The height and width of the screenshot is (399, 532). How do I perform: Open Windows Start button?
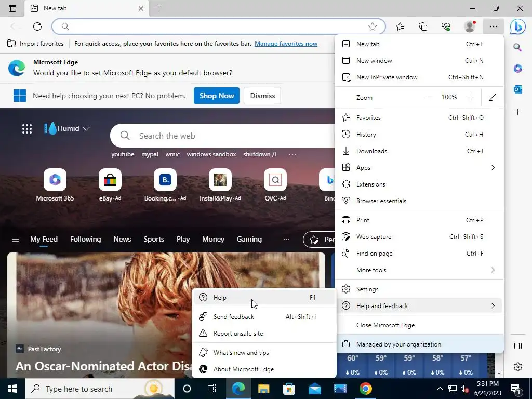(12, 389)
